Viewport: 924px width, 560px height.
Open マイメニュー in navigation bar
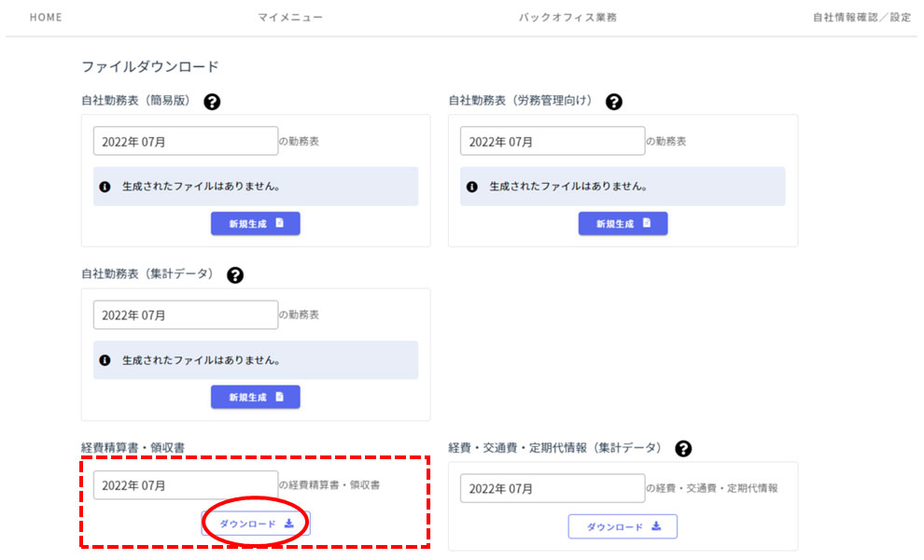point(290,17)
